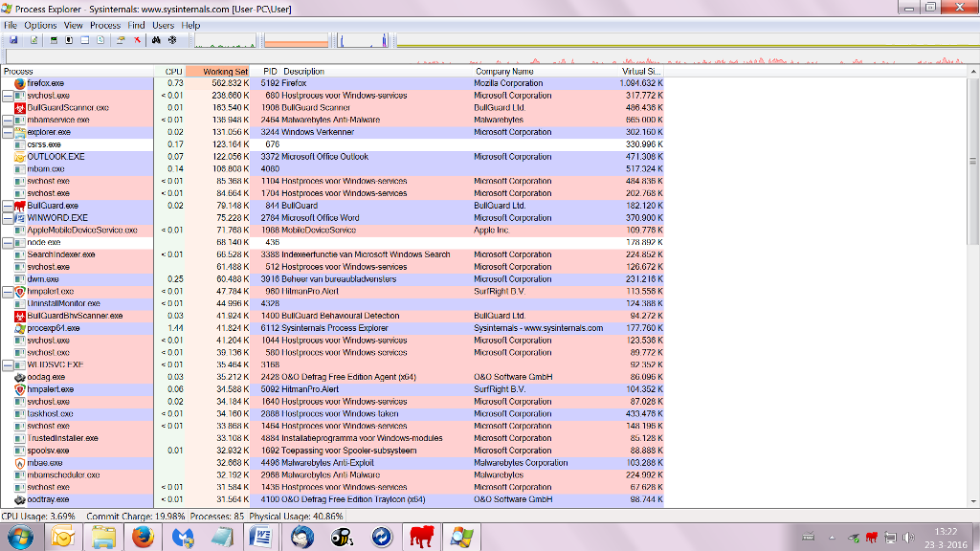Click the BullGuardScanner.exe process icon
The height and width of the screenshot is (551, 980).
point(19,108)
